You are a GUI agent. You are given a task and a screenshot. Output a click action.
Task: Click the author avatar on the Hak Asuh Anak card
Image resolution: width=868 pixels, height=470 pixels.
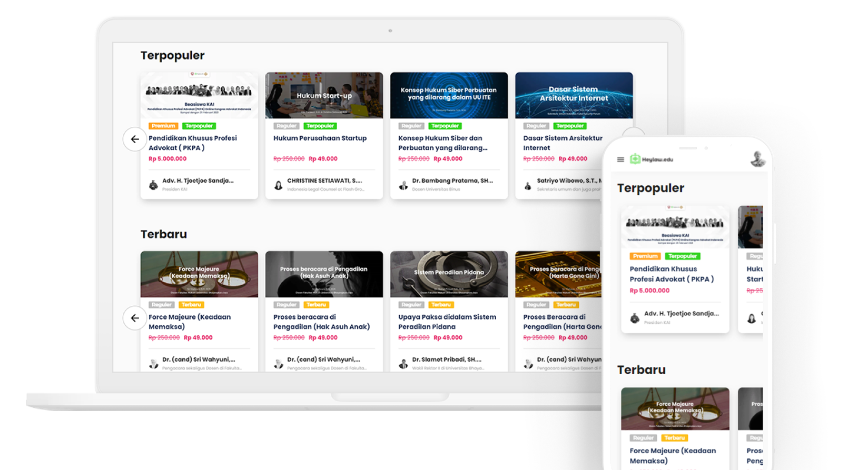[278, 364]
